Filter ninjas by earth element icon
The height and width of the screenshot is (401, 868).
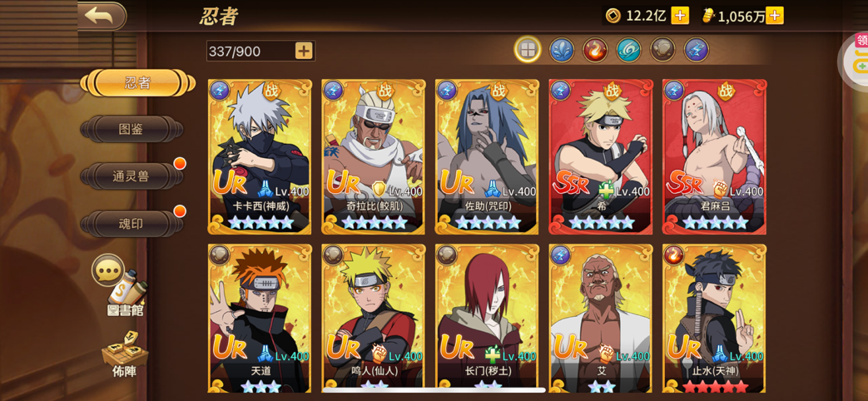click(x=662, y=50)
